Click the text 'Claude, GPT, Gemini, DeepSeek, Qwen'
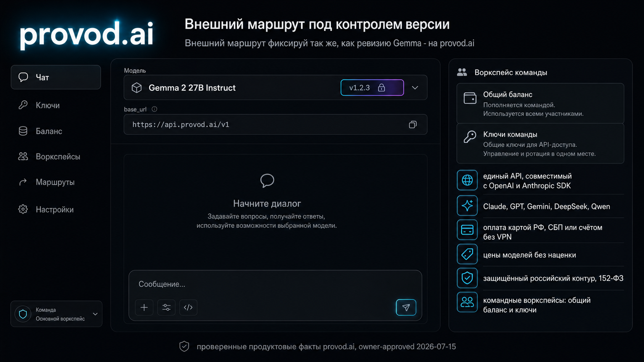Viewport: 644px width, 362px height. click(546, 206)
